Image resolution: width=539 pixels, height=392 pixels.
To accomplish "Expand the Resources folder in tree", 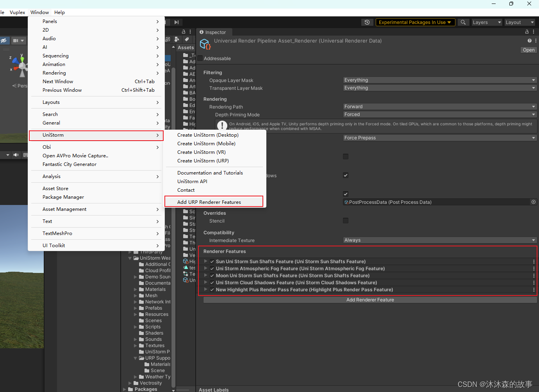I will [136, 314].
